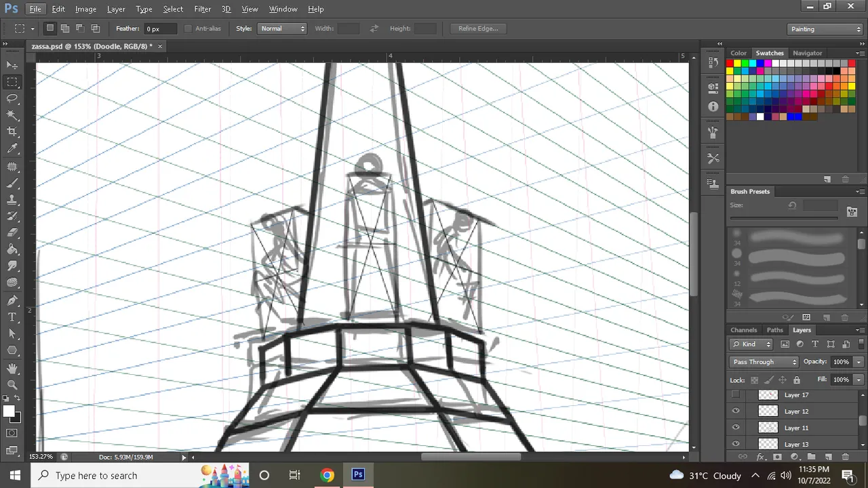The height and width of the screenshot is (488, 868).
Task: Show the hidden Layer 17
Action: [736, 394]
